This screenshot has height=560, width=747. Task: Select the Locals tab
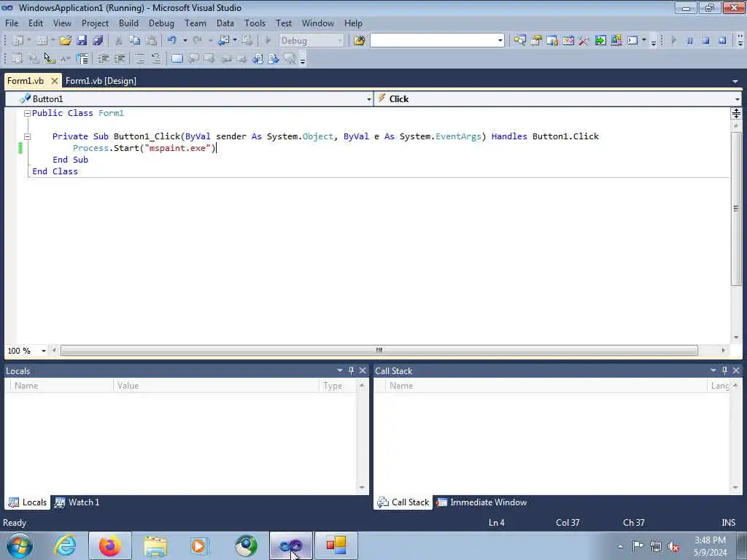point(28,502)
